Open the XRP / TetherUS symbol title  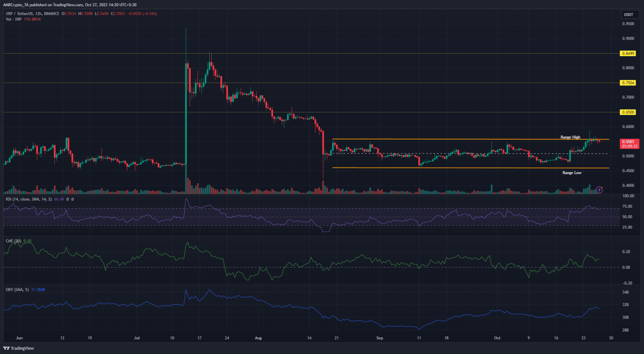[x=32, y=14]
